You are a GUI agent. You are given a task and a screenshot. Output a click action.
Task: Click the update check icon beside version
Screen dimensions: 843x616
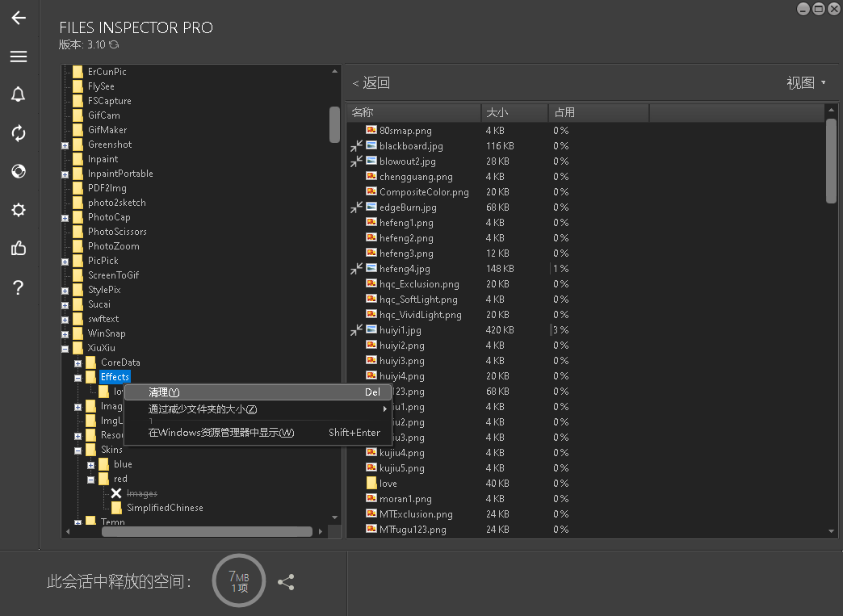114,44
